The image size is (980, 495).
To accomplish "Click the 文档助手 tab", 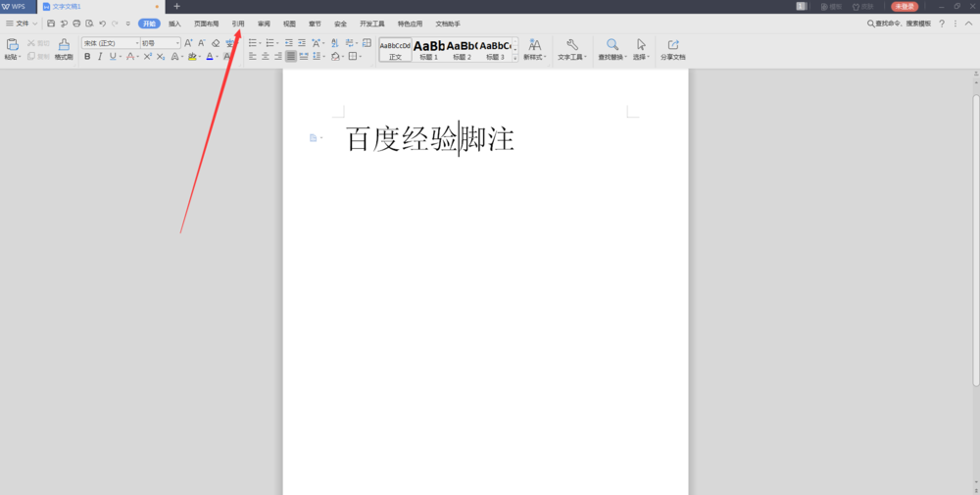I will coord(448,24).
